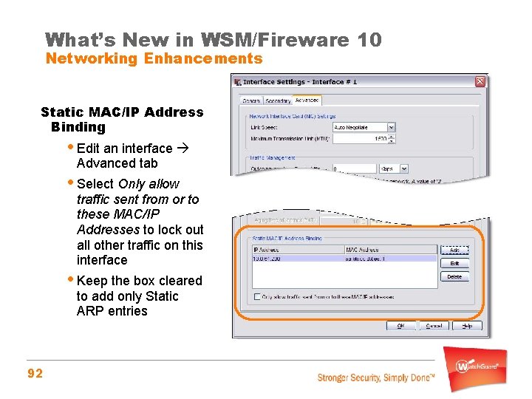
Task: Select the 10.0.64.200 binding row
Action: 345,259
